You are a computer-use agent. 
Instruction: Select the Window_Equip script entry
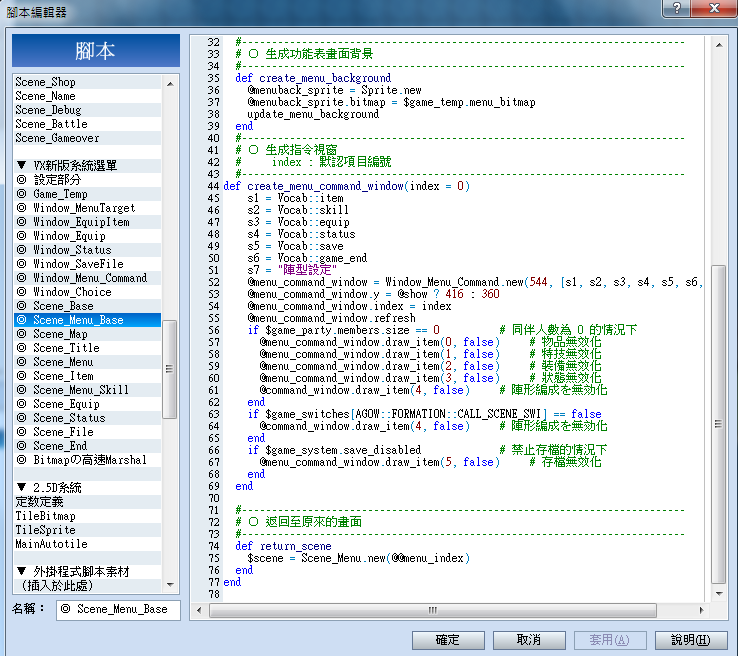88,236
